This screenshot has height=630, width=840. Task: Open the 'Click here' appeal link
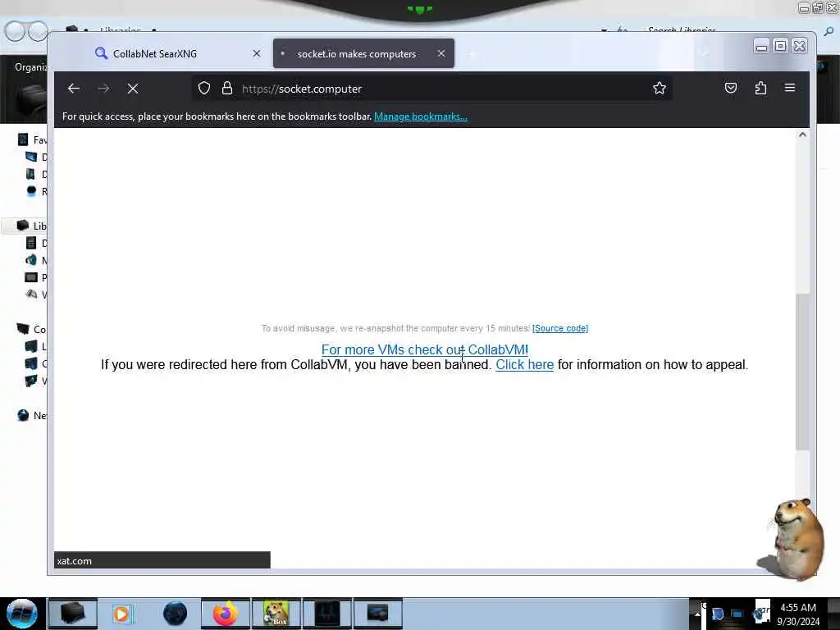pos(524,365)
